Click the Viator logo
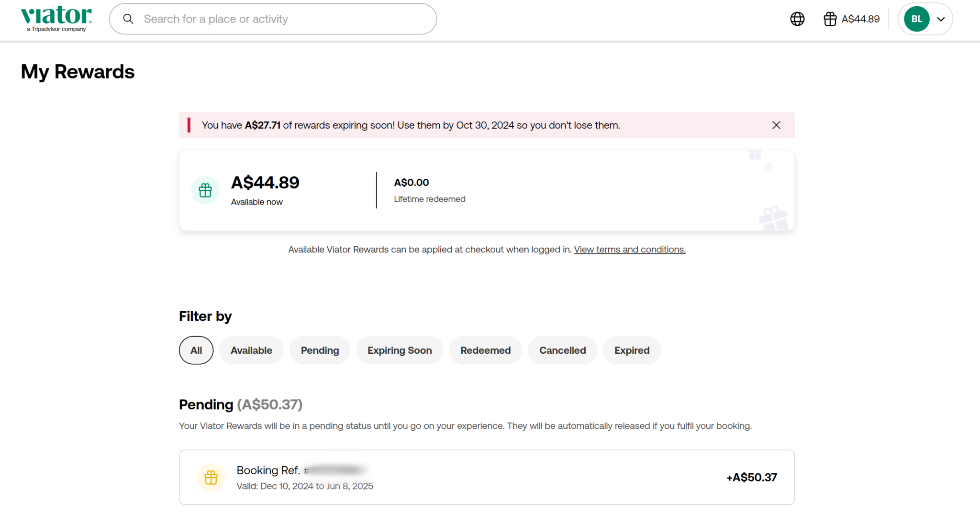The width and height of the screenshot is (980, 512). [x=56, y=19]
